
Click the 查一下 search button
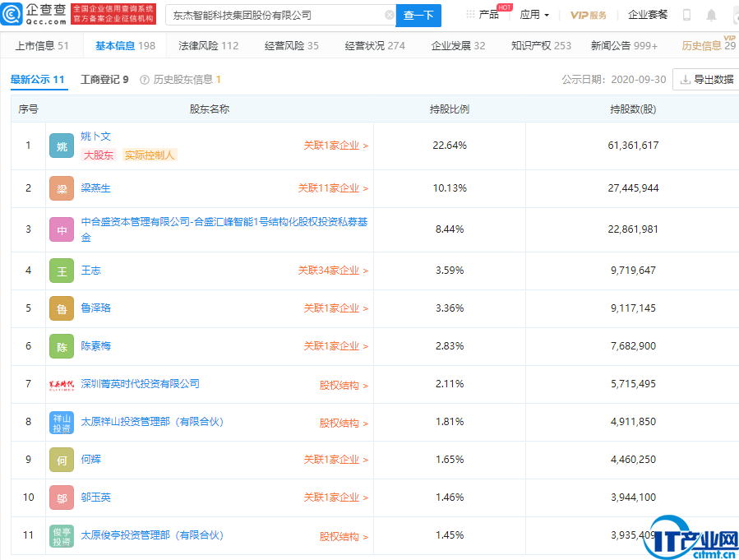[418, 16]
